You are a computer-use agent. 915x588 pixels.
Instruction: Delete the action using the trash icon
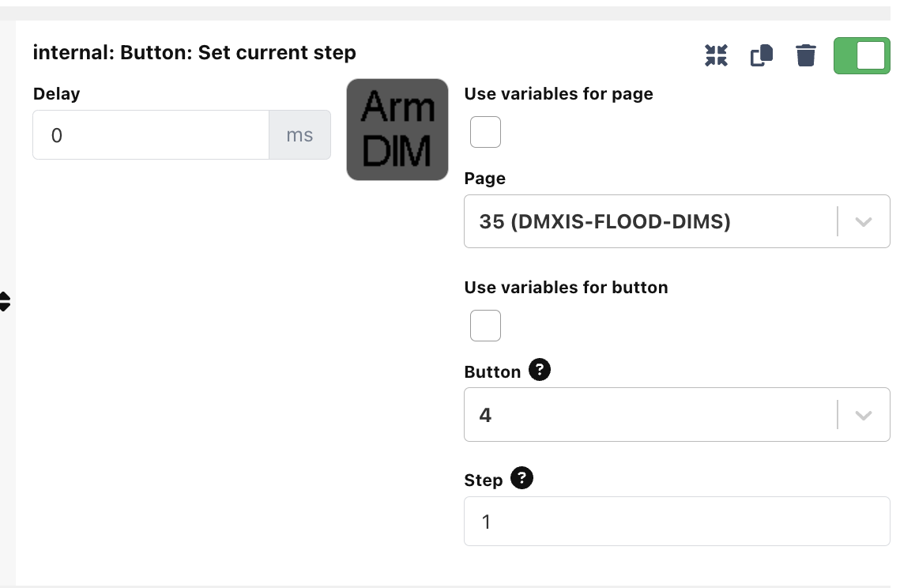806,55
